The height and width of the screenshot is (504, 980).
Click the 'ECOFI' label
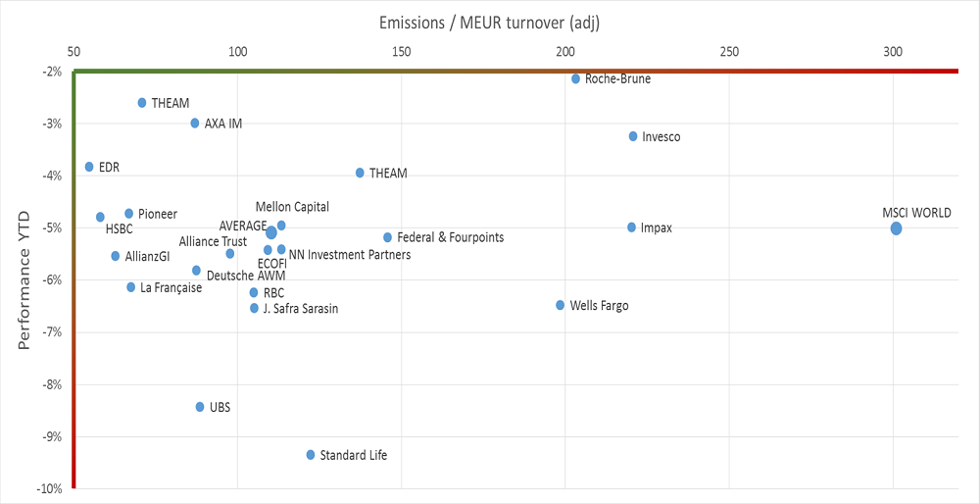click(271, 264)
